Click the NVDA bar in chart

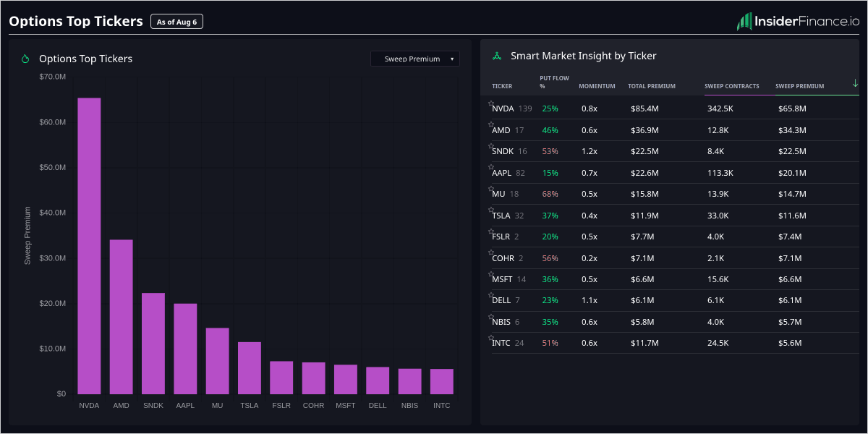[89, 246]
